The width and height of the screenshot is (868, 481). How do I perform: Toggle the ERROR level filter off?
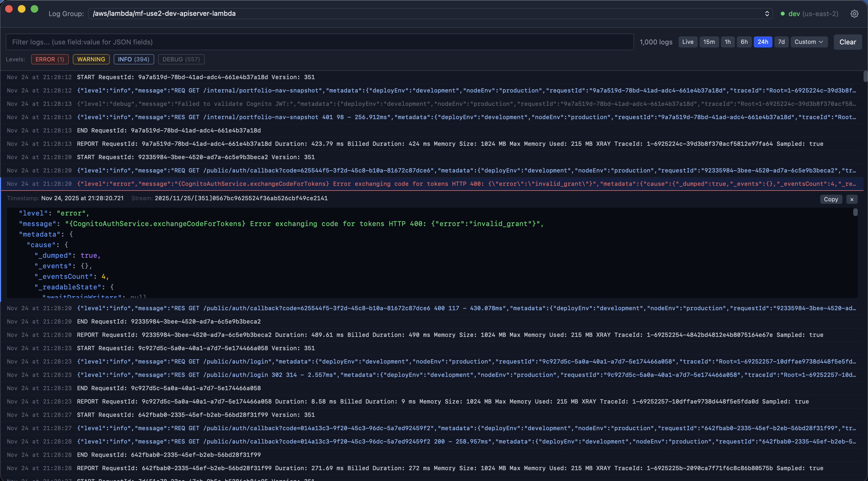(49, 59)
